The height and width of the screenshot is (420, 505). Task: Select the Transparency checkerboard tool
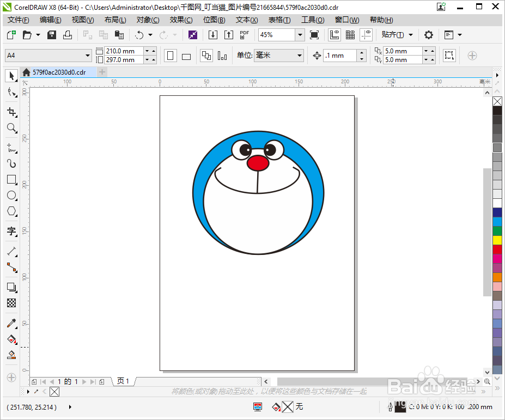coord(11,303)
